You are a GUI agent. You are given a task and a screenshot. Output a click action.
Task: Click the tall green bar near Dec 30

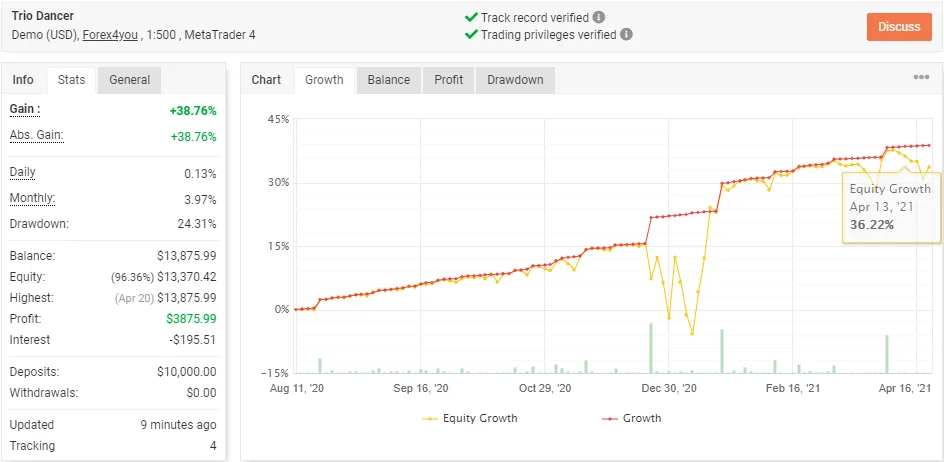coord(651,348)
